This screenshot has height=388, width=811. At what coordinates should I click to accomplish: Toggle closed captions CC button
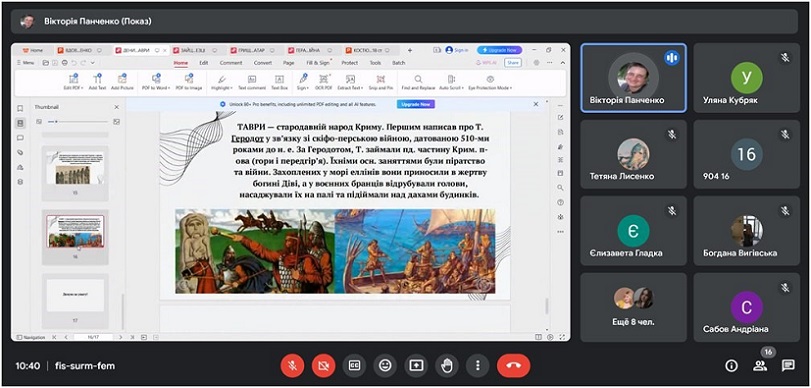point(354,366)
